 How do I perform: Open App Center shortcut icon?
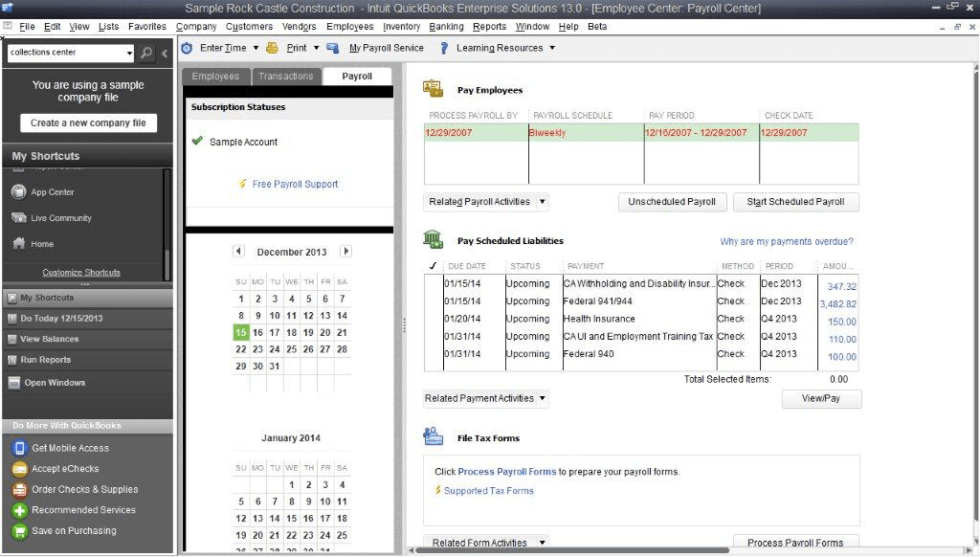click(x=19, y=192)
